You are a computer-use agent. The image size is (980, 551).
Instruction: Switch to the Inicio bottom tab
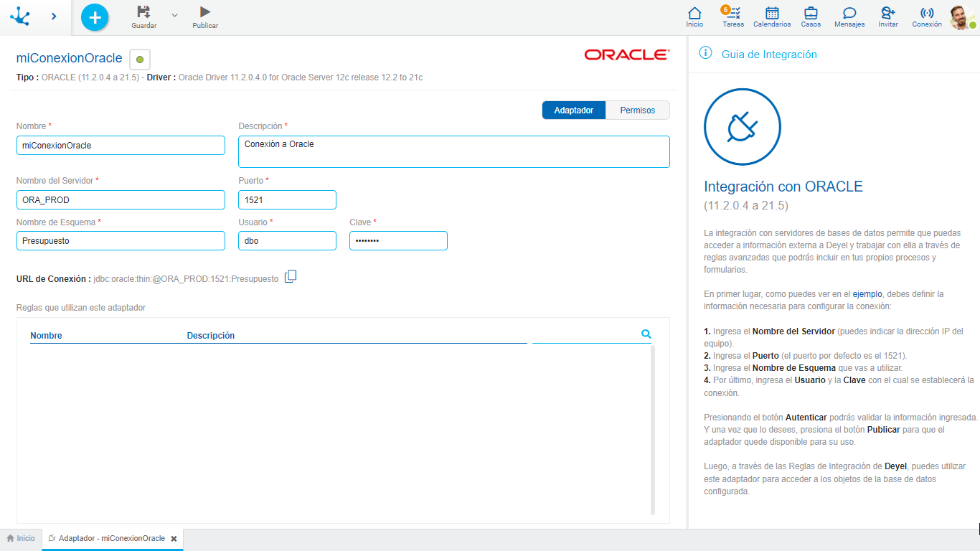tap(21, 538)
